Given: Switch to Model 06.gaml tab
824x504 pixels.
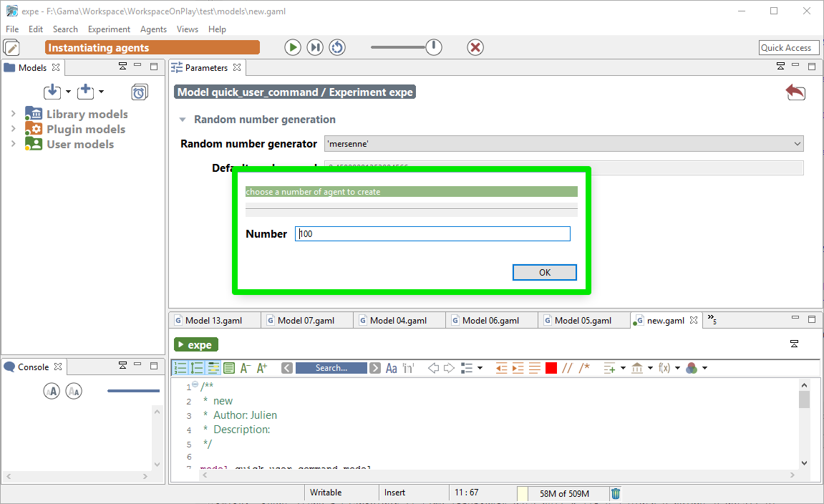Looking at the screenshot, I should [x=491, y=320].
